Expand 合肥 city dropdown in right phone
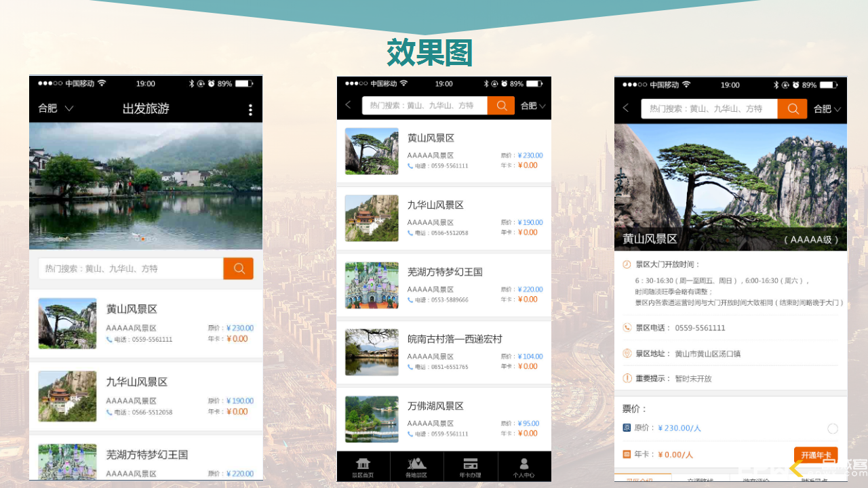 point(827,109)
